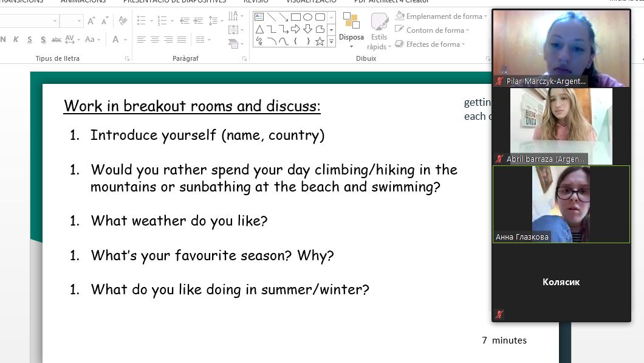Select the down block arrow shape
The height and width of the screenshot is (363, 644).
tap(307, 29)
